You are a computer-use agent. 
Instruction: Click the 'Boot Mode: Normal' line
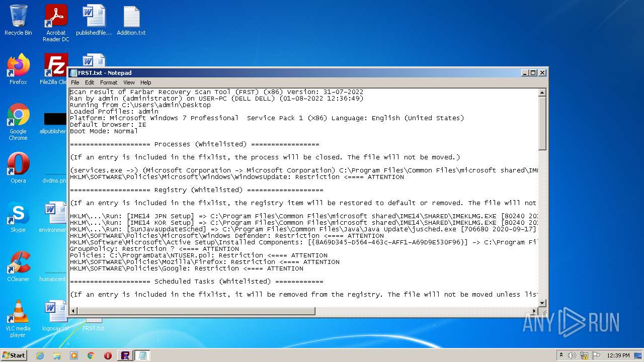pyautogui.click(x=104, y=131)
